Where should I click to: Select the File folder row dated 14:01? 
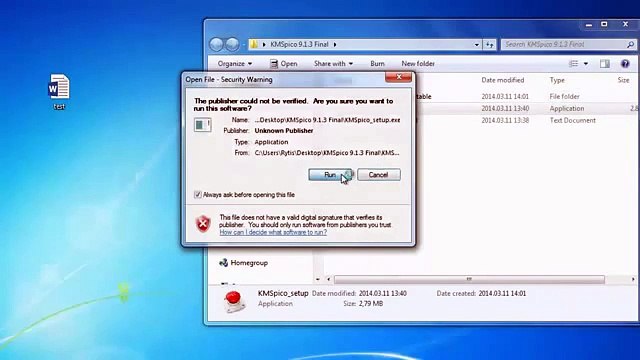(526, 97)
